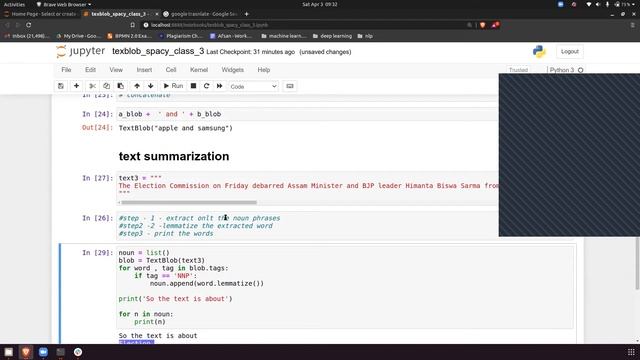Restart the kernel
The height and width of the screenshot is (360, 640).
pyautogui.click(x=207, y=86)
